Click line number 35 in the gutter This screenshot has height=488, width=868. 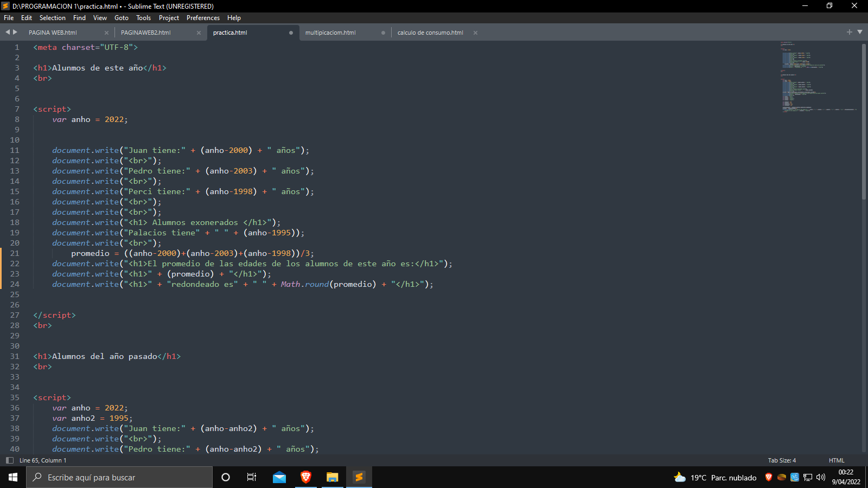(15, 397)
